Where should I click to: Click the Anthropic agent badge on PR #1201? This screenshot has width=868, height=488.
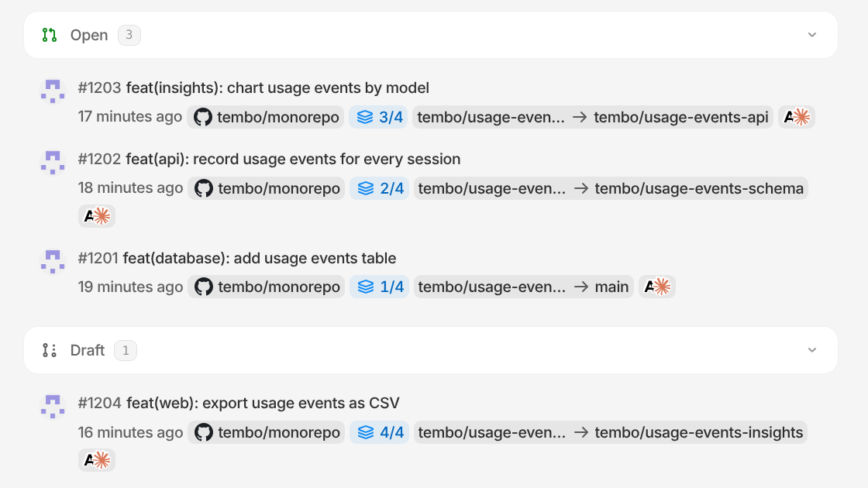[x=657, y=287]
